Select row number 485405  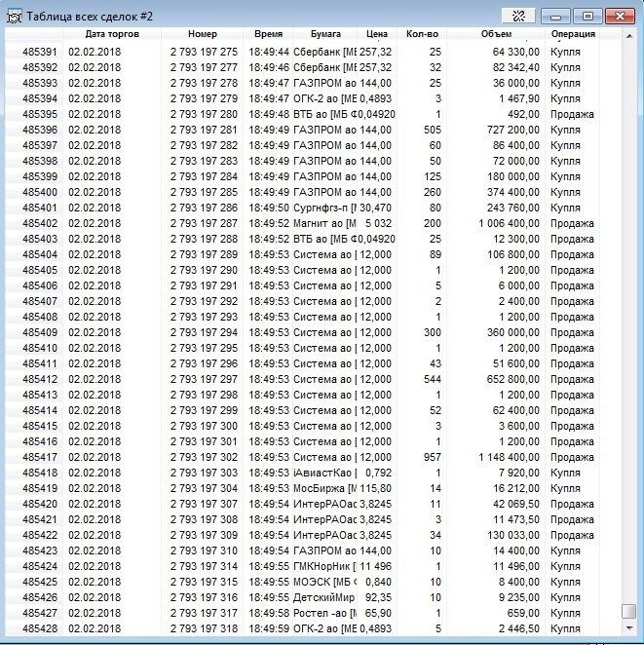tap(40, 271)
